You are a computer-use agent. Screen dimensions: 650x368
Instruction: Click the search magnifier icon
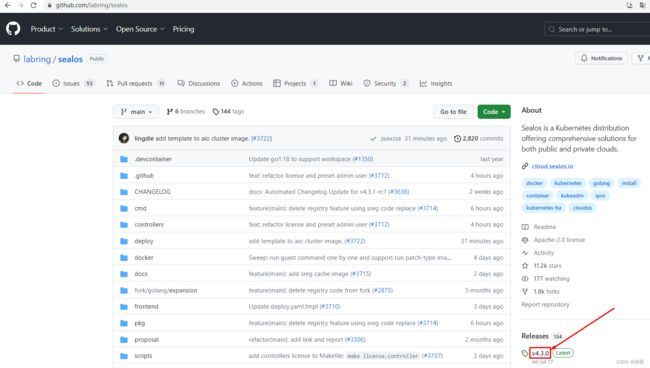pos(551,29)
